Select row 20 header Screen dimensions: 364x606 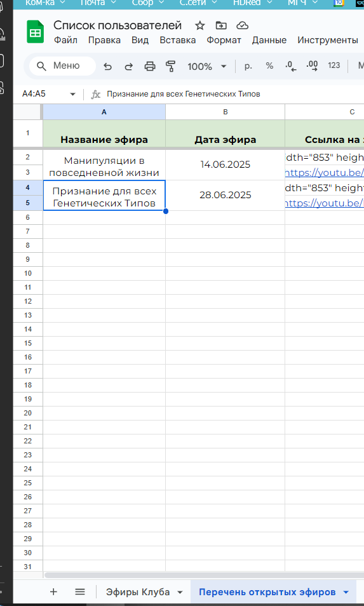pyautogui.click(x=28, y=413)
